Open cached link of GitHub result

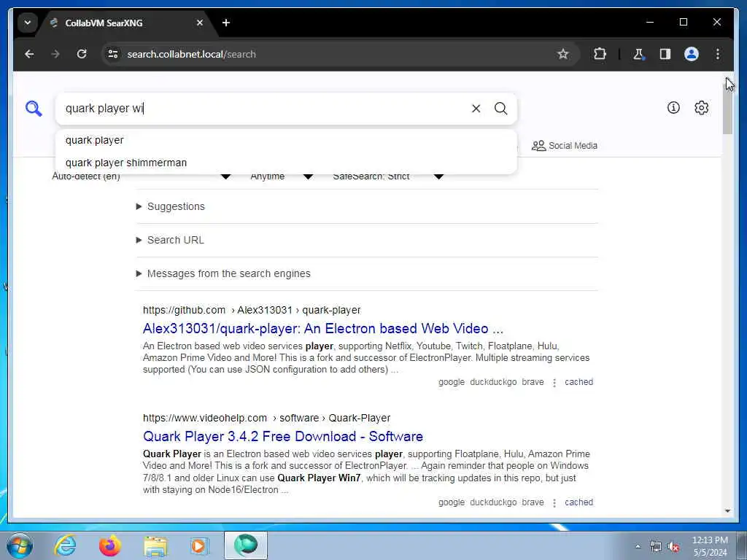tap(578, 382)
